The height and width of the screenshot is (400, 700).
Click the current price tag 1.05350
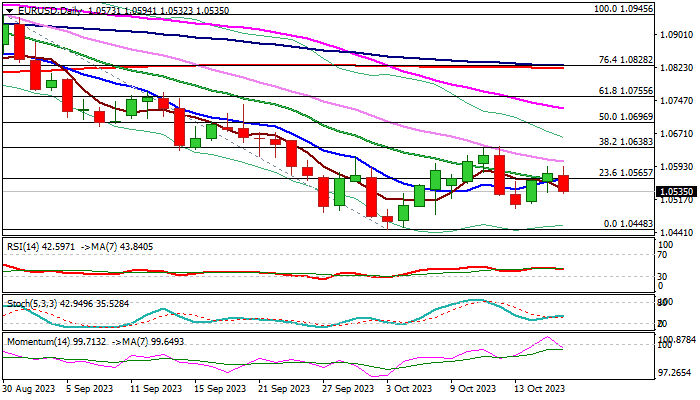[676, 188]
